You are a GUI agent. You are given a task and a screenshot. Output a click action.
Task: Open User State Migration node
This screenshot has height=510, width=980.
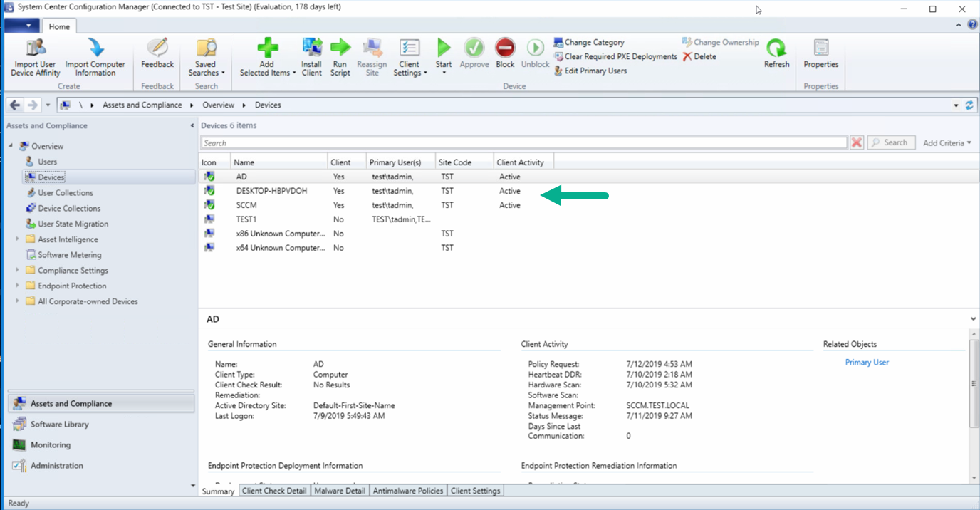click(x=73, y=224)
